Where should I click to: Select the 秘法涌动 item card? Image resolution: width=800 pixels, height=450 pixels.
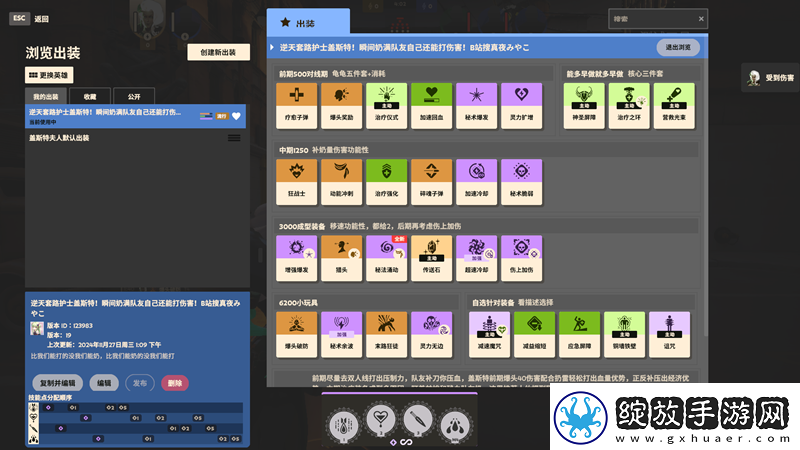[386, 258]
